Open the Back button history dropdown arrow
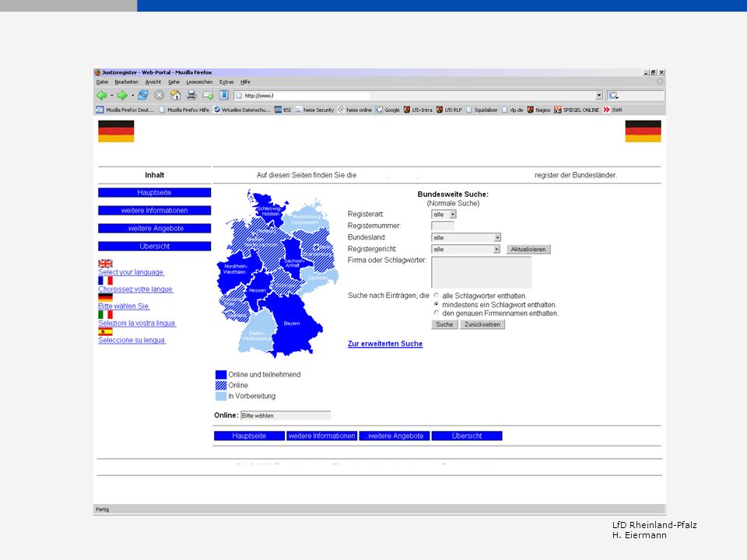747x560 pixels. click(x=112, y=96)
